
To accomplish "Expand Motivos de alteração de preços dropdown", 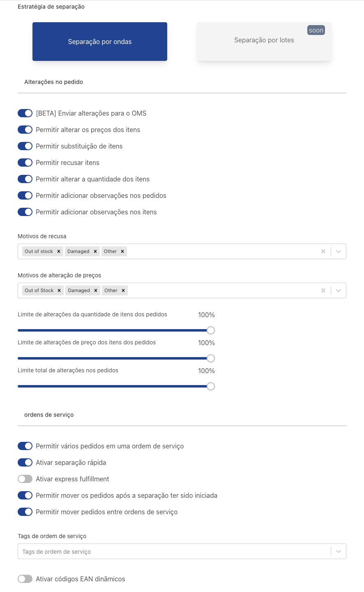I will coord(339,290).
